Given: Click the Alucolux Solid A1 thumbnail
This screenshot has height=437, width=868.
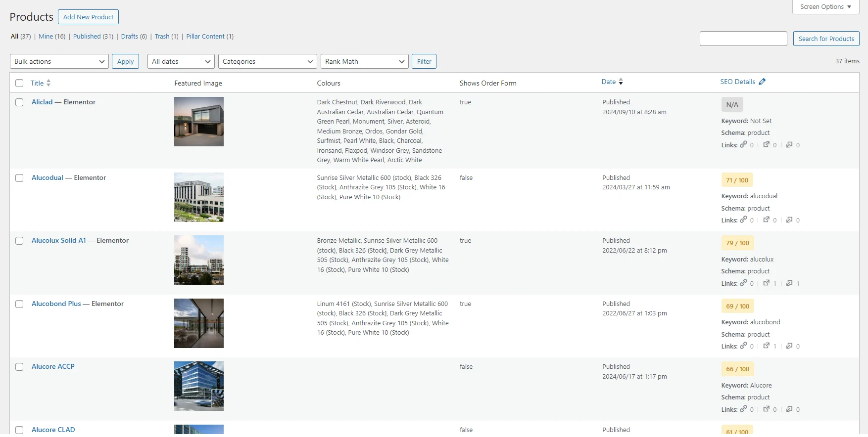Looking at the screenshot, I should coord(199,260).
